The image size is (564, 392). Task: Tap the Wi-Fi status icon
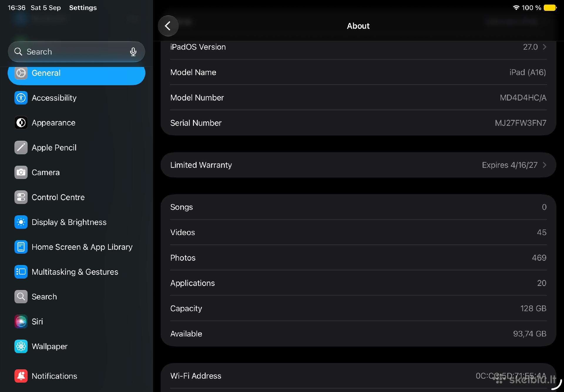point(516,8)
